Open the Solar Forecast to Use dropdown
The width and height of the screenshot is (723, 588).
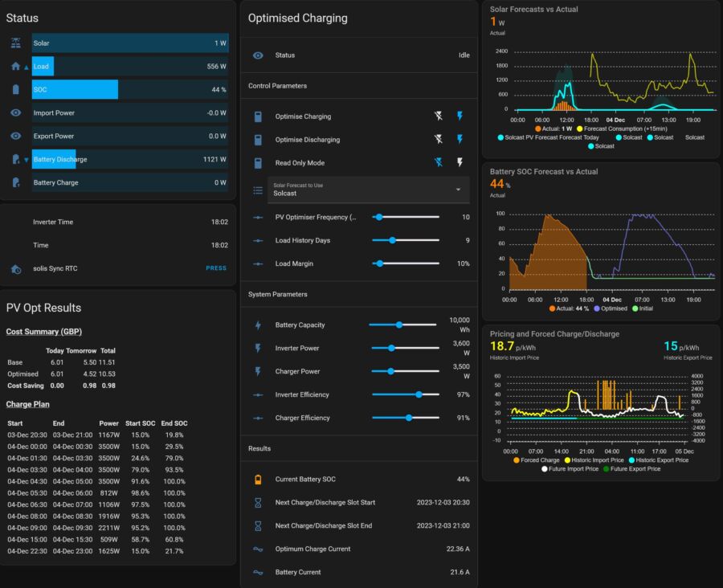[x=369, y=190]
